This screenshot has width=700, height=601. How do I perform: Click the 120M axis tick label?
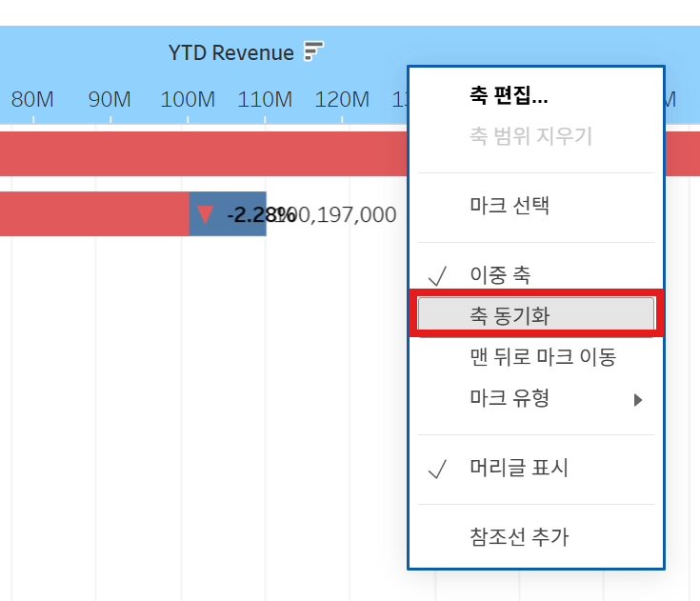pos(342,99)
